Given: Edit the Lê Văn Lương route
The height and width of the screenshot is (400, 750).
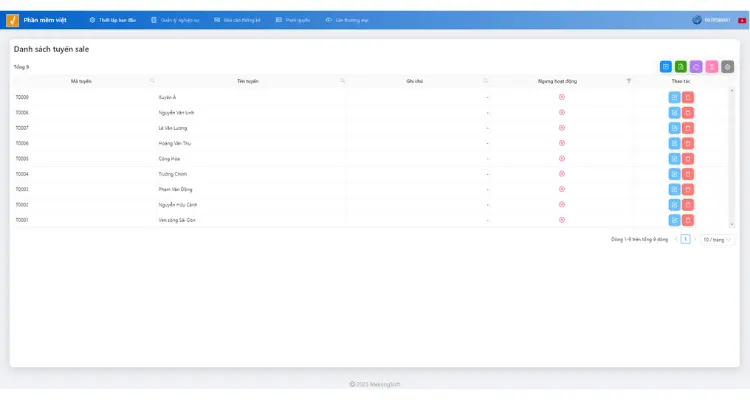Looking at the screenshot, I should coord(674,128).
